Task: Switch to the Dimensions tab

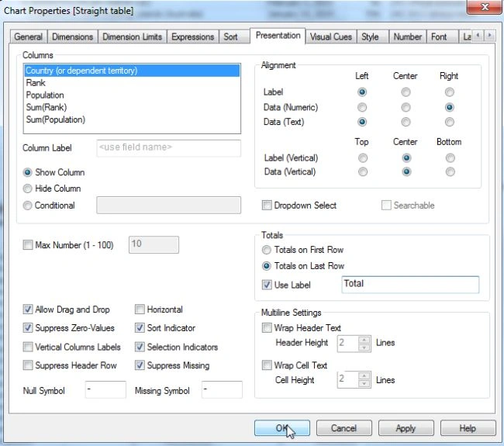Action: click(x=73, y=37)
